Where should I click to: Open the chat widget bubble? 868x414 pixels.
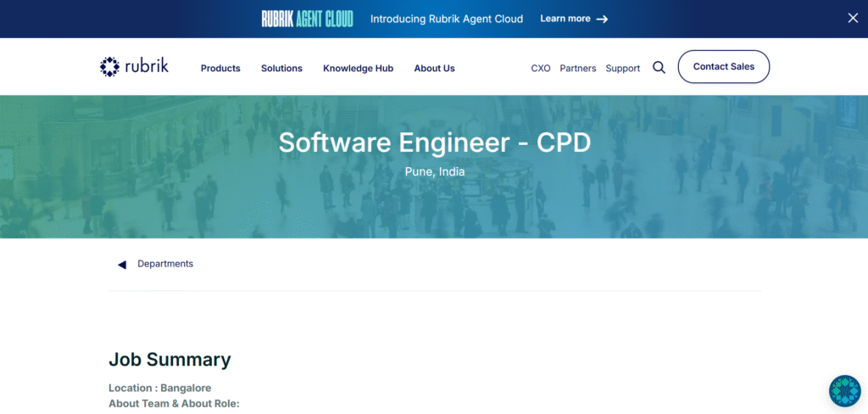pos(844,391)
